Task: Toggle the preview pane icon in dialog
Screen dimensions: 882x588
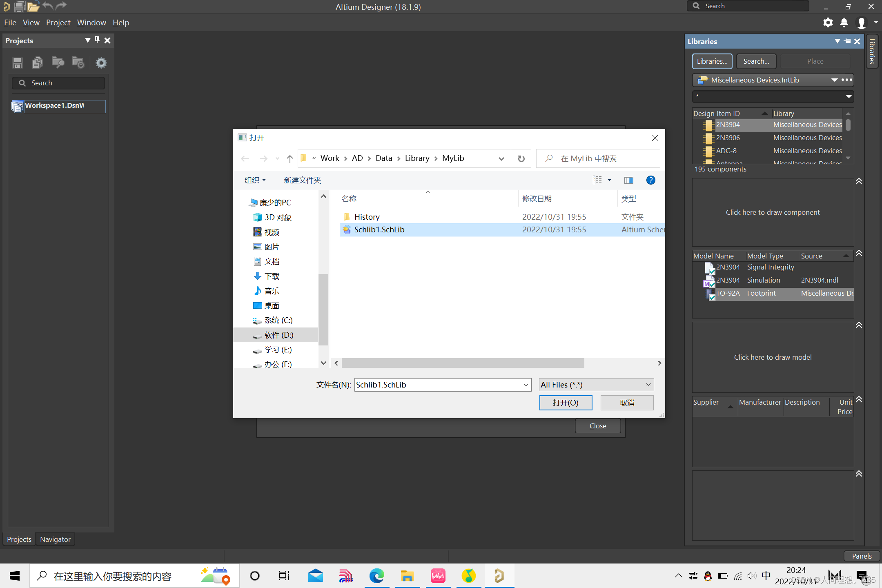Action: [628, 180]
